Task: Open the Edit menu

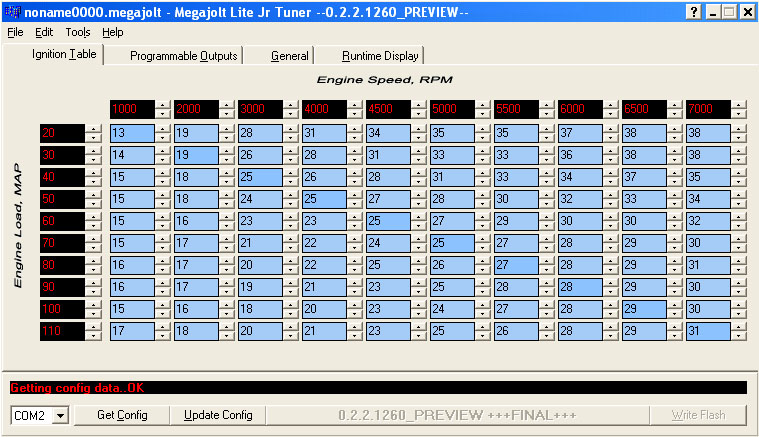Action: click(x=44, y=32)
